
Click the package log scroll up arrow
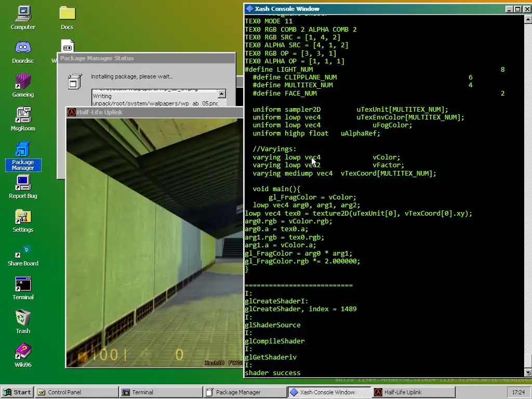[x=221, y=94]
